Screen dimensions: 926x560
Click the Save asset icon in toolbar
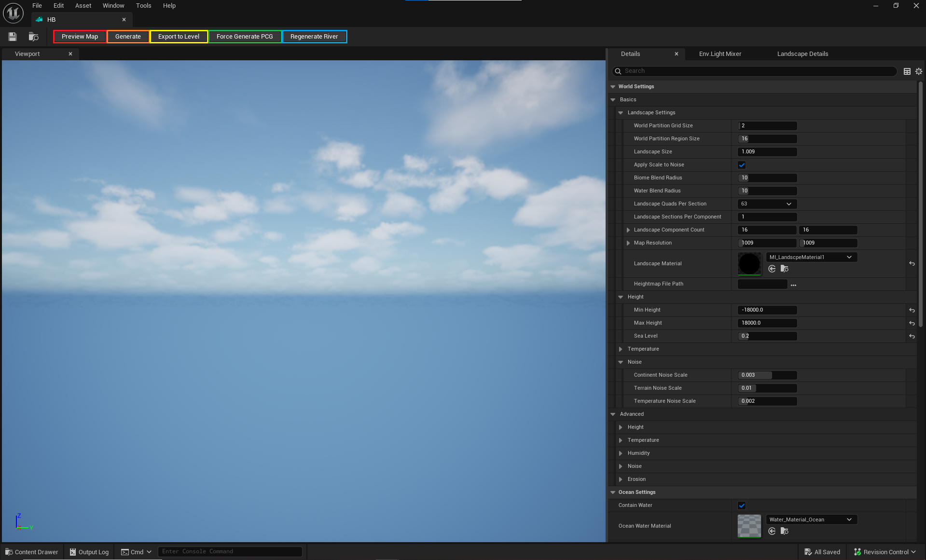[x=13, y=37]
